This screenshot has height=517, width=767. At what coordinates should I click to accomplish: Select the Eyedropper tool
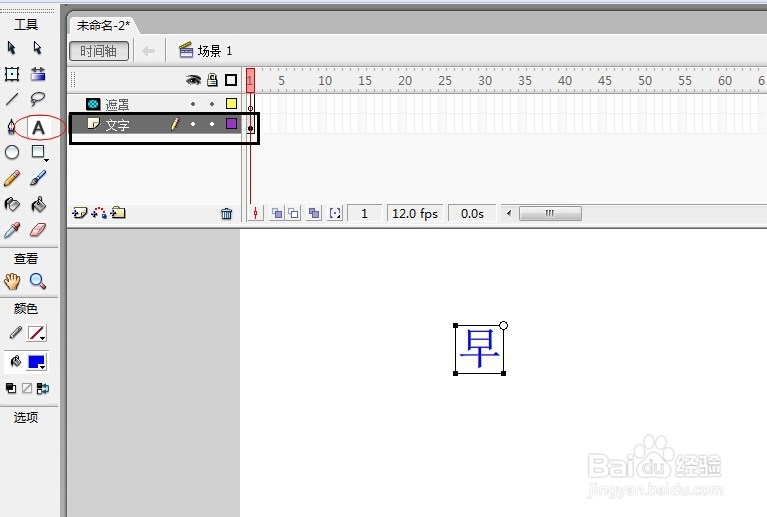12,230
